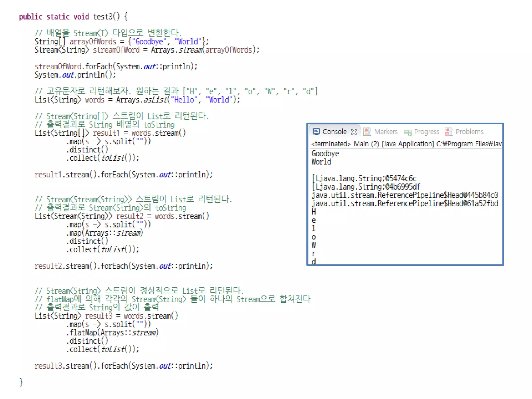Close the Console view tab
This screenshot has height=399, width=532.
[354, 132]
